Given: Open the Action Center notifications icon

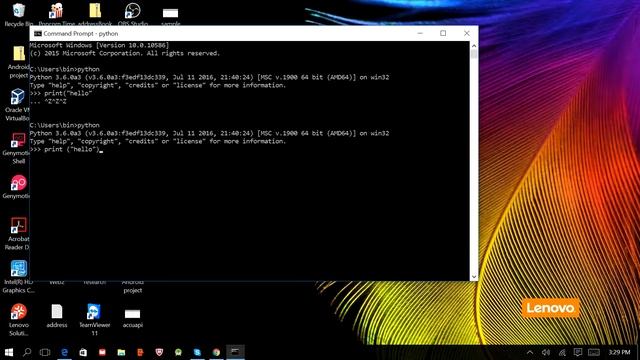Looking at the screenshot, I should [578, 352].
